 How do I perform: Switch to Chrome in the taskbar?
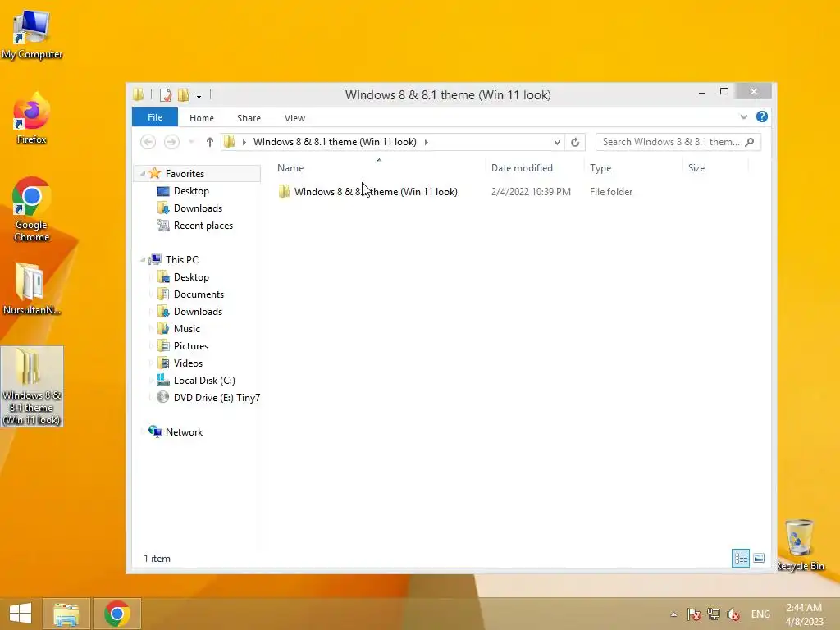tap(117, 614)
